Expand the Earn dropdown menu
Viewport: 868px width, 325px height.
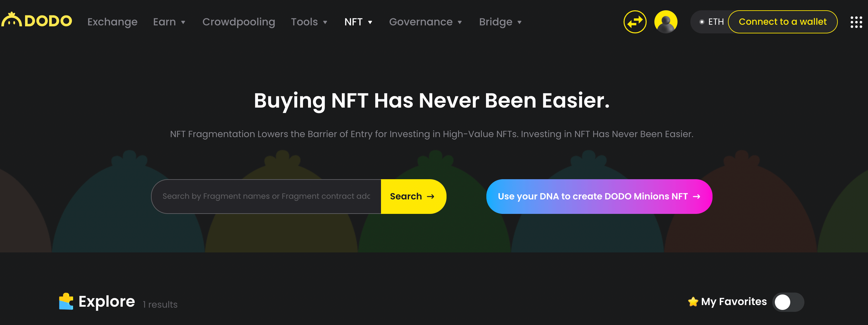click(x=169, y=22)
